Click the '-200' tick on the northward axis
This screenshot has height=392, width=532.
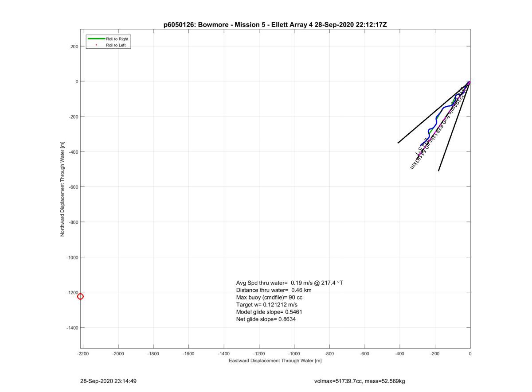click(x=73, y=117)
